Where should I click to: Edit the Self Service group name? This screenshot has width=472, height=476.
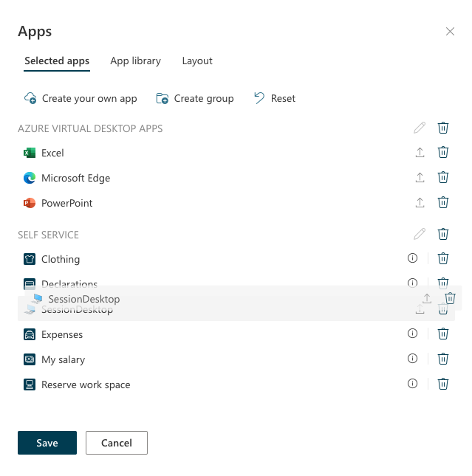click(x=420, y=234)
